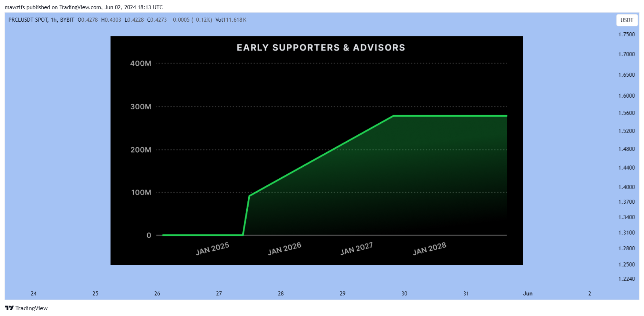This screenshot has width=644, height=316.
Task: Click the 1.4800 price scale label
Action: (627, 149)
